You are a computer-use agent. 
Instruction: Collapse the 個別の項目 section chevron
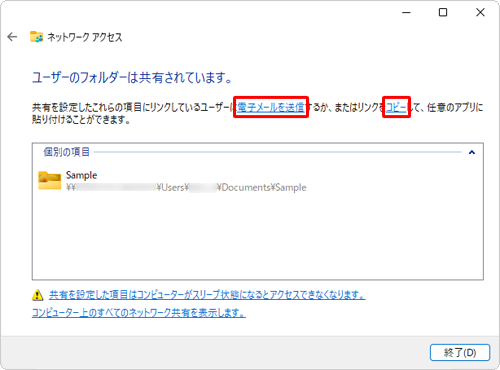click(x=472, y=152)
